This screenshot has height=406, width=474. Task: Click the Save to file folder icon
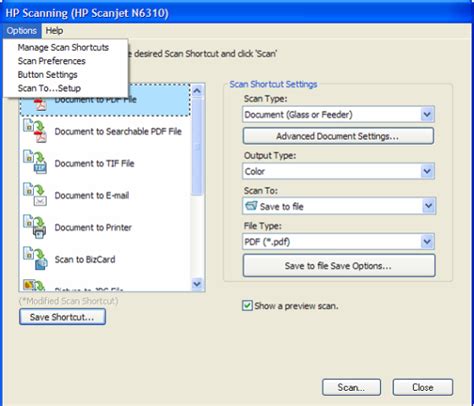click(251, 206)
